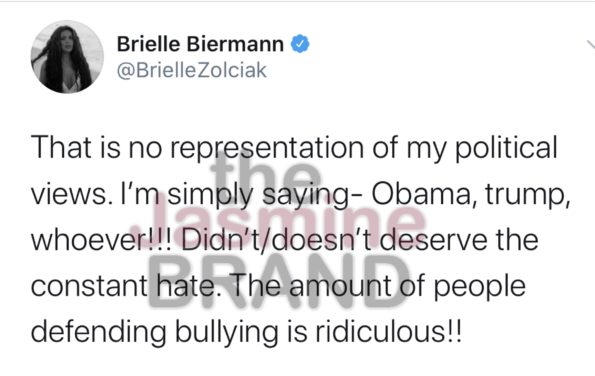Select the phrase "constant hate" in tweet
595x376 pixels.
tap(126, 286)
